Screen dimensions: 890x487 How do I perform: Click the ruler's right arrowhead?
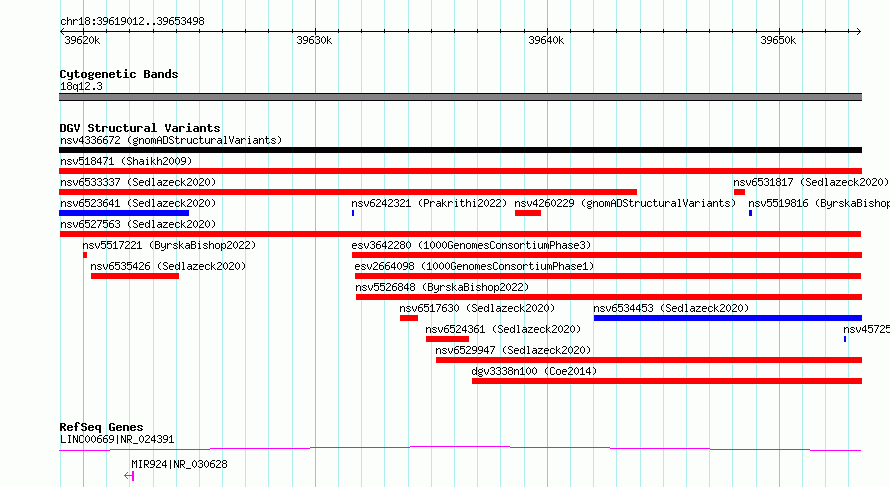tap(858, 31)
